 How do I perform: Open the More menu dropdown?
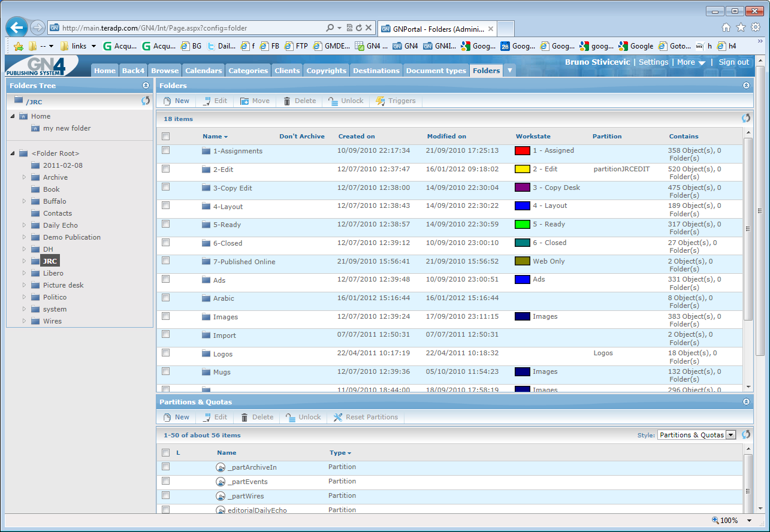coord(691,62)
